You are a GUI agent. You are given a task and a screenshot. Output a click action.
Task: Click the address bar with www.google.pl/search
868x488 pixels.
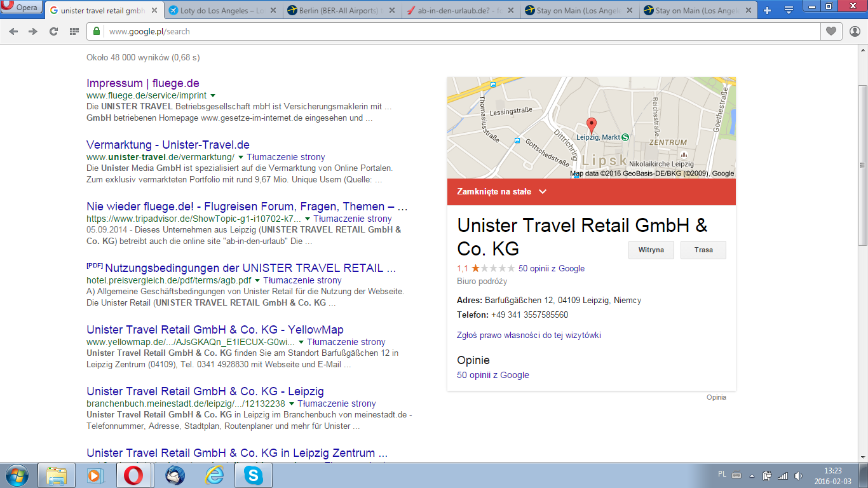454,31
